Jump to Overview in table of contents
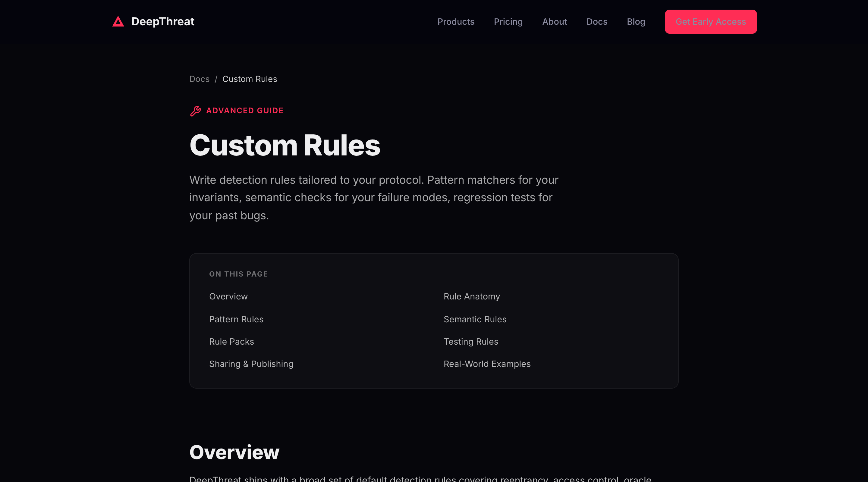 click(x=228, y=296)
